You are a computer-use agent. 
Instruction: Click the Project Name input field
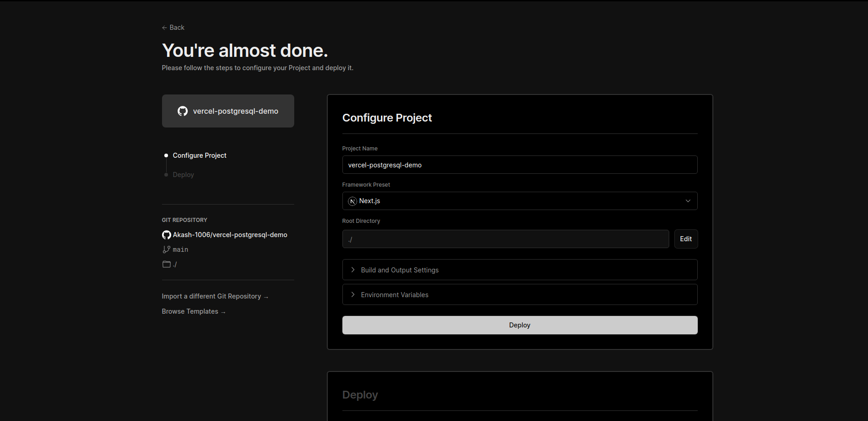[x=520, y=165]
